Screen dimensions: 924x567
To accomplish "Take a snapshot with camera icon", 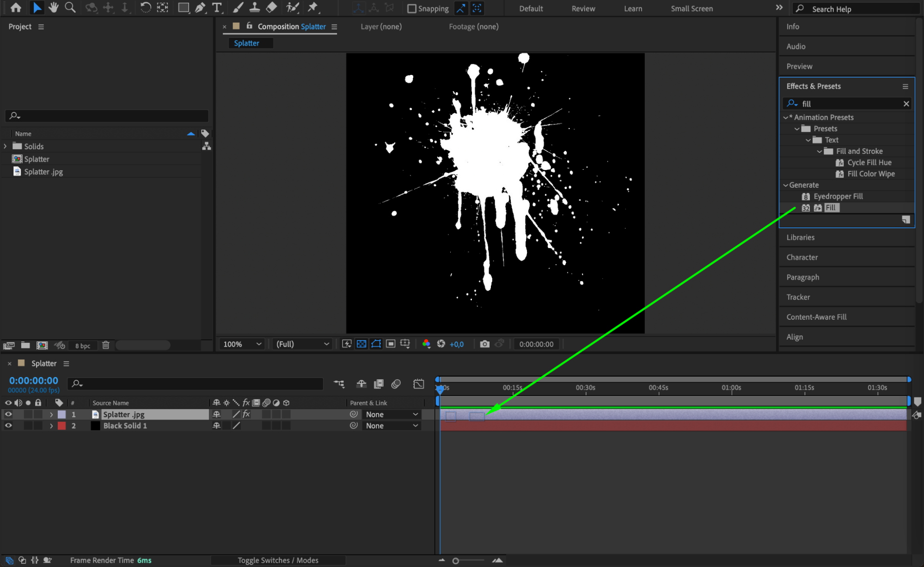I will [484, 344].
